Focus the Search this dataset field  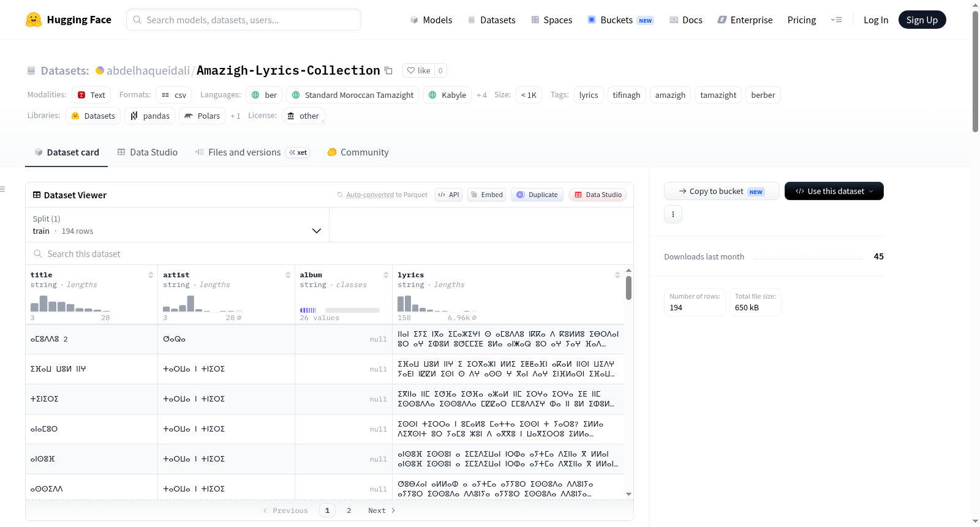pyautogui.click(x=330, y=253)
